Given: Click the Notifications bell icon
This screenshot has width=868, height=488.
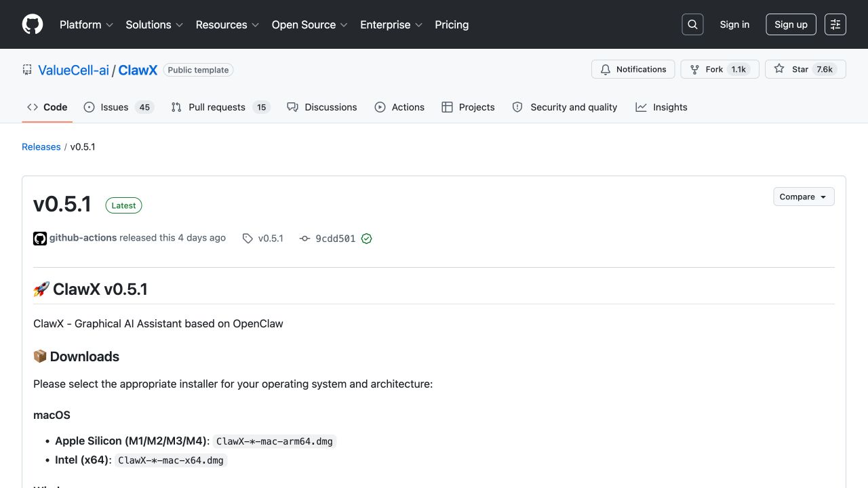Looking at the screenshot, I should click(606, 69).
